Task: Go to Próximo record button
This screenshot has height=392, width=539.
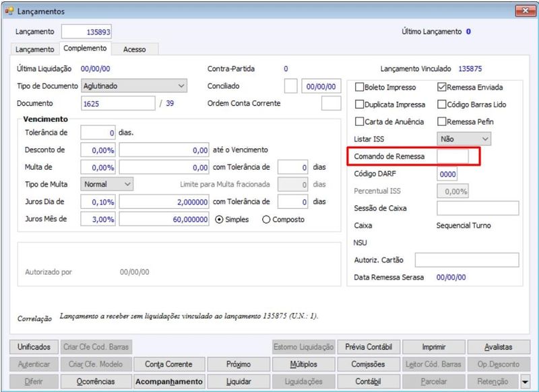Action: click(x=239, y=364)
